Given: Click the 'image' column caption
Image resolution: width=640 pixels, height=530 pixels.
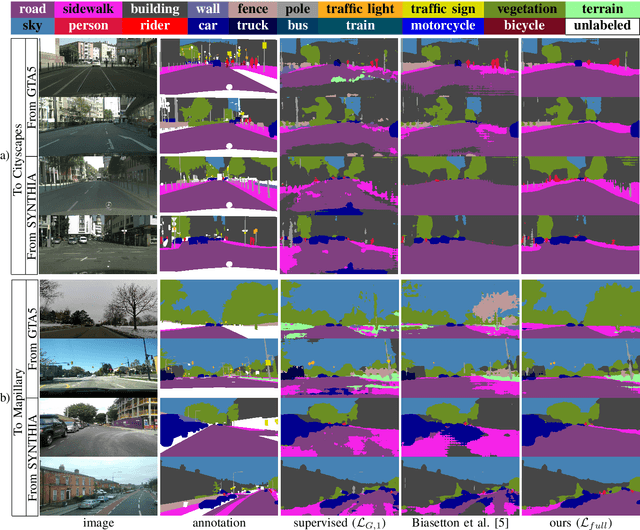Looking at the screenshot, I should (x=98, y=523).
